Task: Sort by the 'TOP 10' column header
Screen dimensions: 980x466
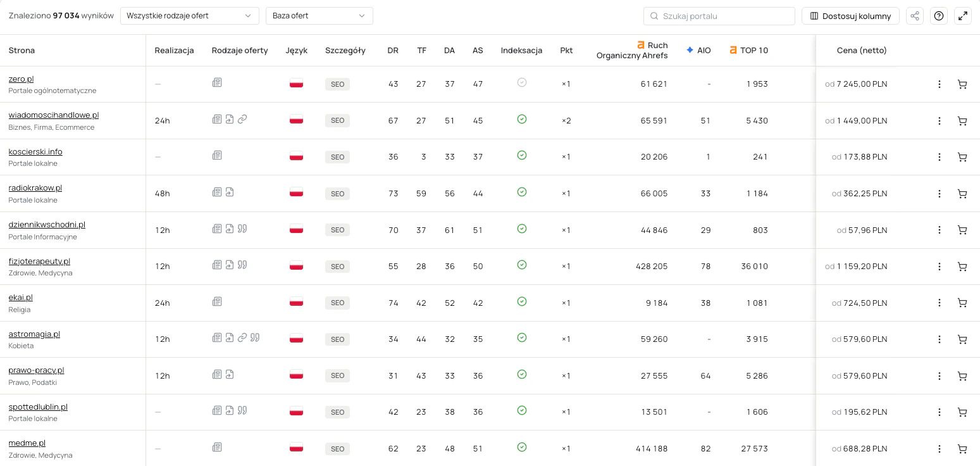Action: click(748, 51)
